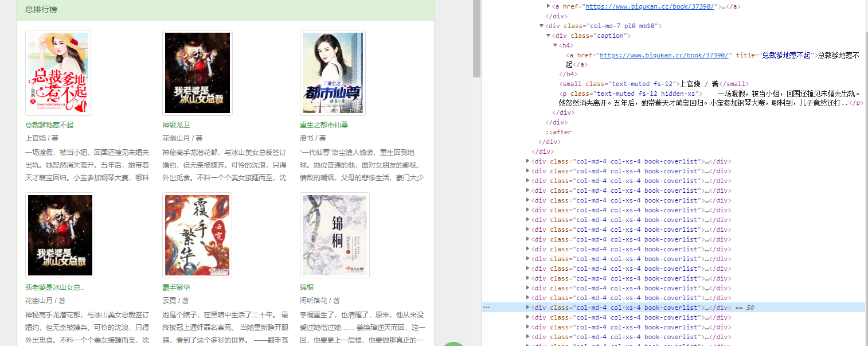
Task: Click the 总排行榜 panel heading
Action: click(41, 10)
